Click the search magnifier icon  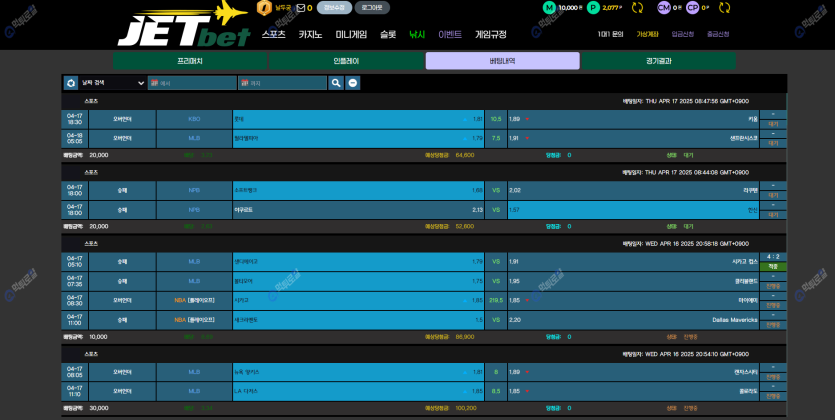[x=336, y=83]
